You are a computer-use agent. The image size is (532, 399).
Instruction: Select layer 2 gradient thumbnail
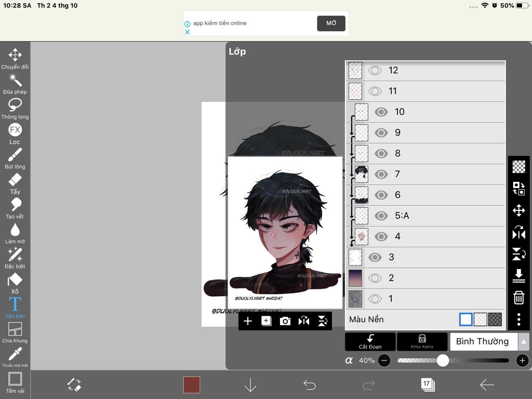point(355,278)
